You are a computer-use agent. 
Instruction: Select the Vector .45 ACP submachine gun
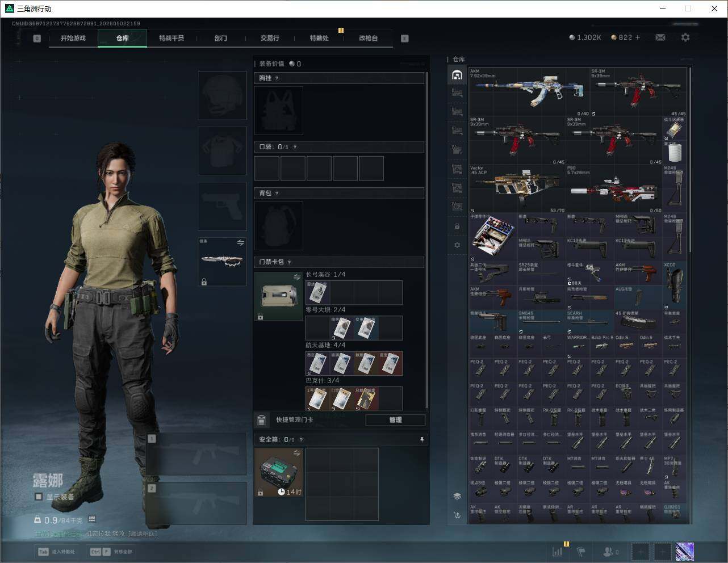517,189
